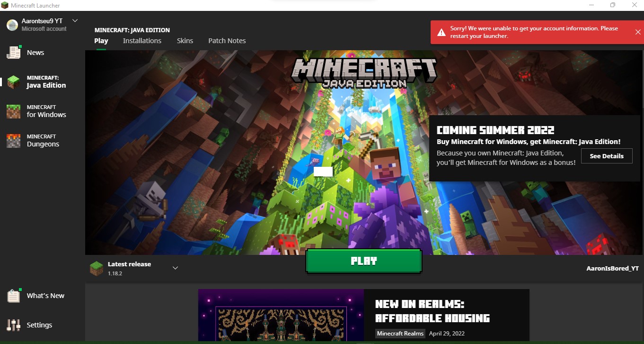This screenshot has height=344, width=644.
Task: Click the Minecraft Launcher title bar icon
Action: click(5, 5)
